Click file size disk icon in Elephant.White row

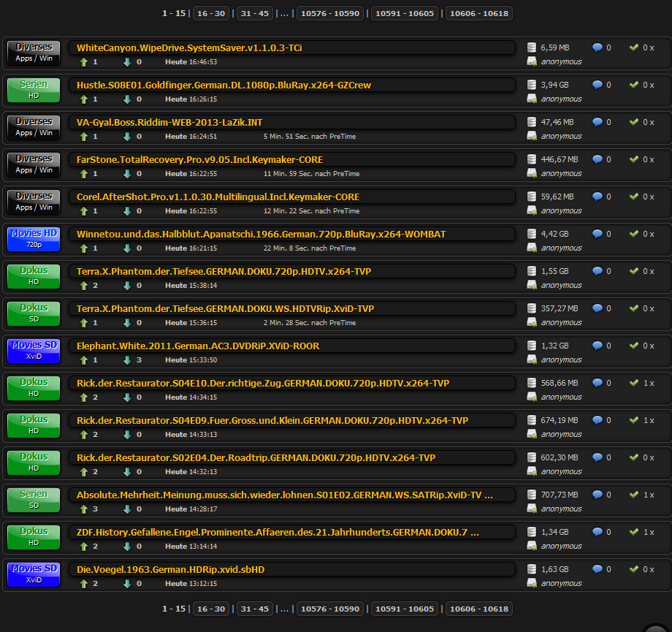click(x=532, y=346)
